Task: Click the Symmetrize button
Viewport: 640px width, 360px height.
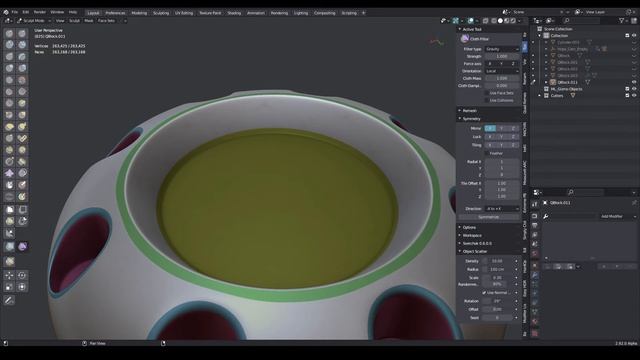Action: coord(489,217)
